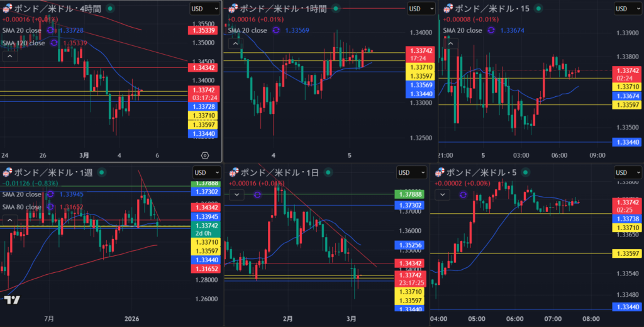This screenshot has width=644, height=327.
Task: Click the yellow 1.33597 price label in 5-minute chart
Action: 627,253
